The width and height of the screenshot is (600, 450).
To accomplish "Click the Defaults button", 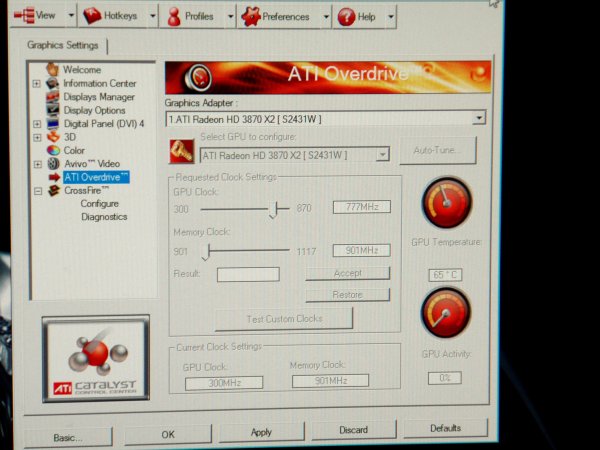I will (445, 428).
